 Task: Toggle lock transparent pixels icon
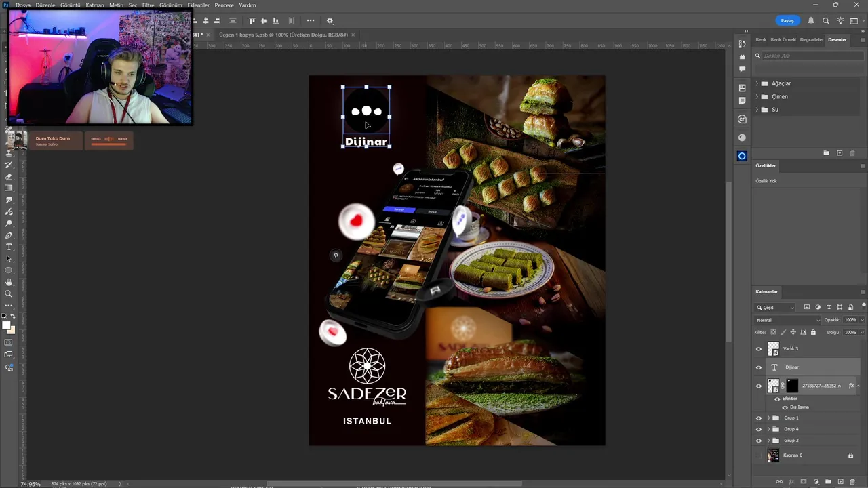(x=773, y=332)
